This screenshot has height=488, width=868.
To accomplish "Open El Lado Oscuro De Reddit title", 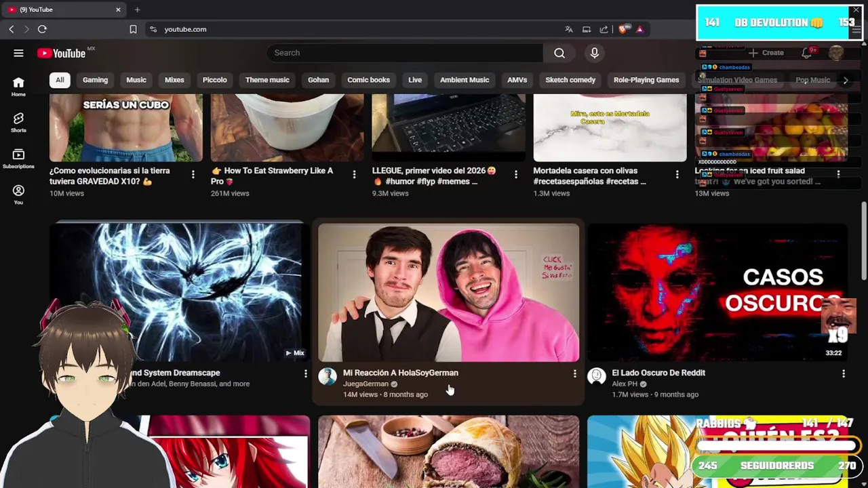I will click(x=658, y=373).
